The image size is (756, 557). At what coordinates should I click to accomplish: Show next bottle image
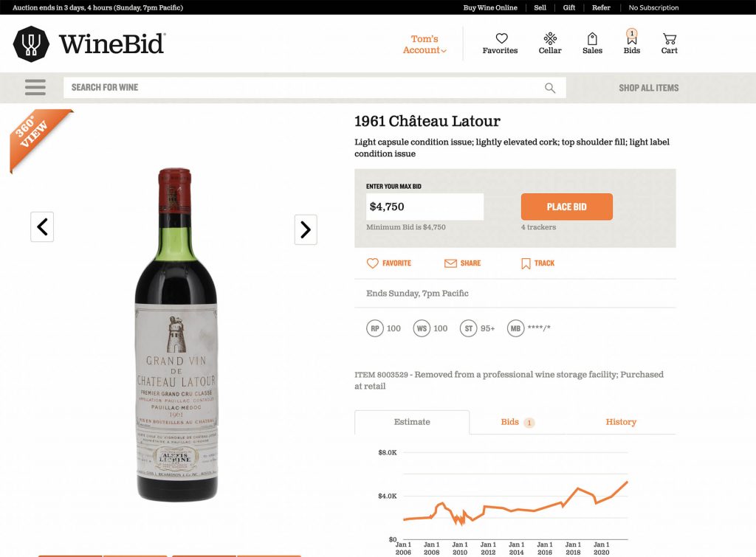pyautogui.click(x=306, y=229)
